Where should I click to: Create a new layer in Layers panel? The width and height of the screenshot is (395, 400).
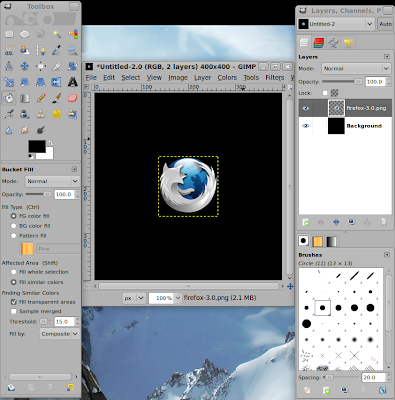click(x=305, y=222)
